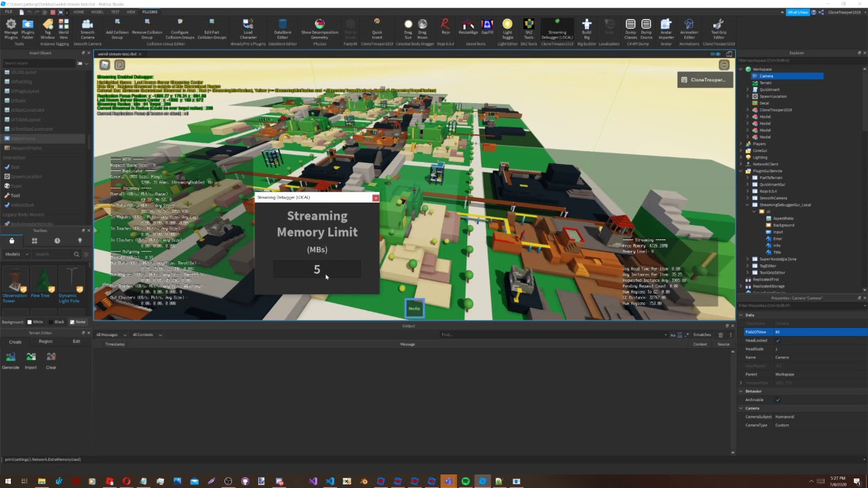Screen dimensions: 868x488
Task: Select the White background option in Toolbox
Action: coord(35,322)
